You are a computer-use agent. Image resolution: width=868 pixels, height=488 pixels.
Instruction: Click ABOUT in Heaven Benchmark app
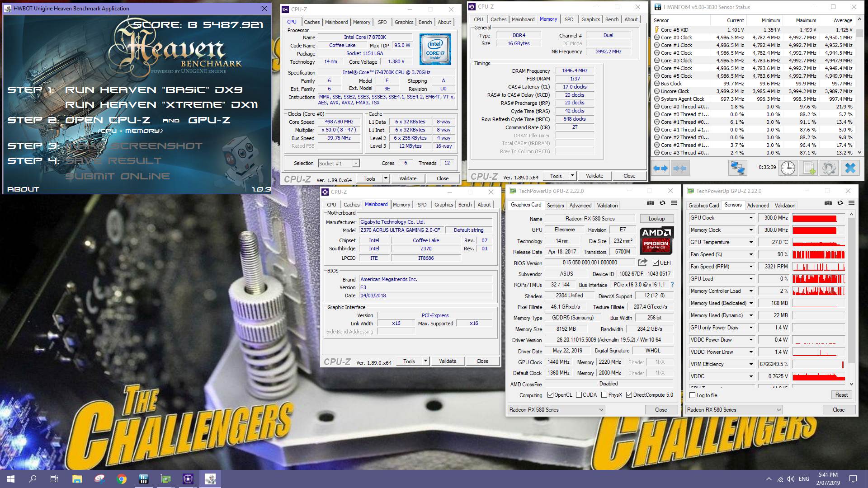(x=23, y=189)
